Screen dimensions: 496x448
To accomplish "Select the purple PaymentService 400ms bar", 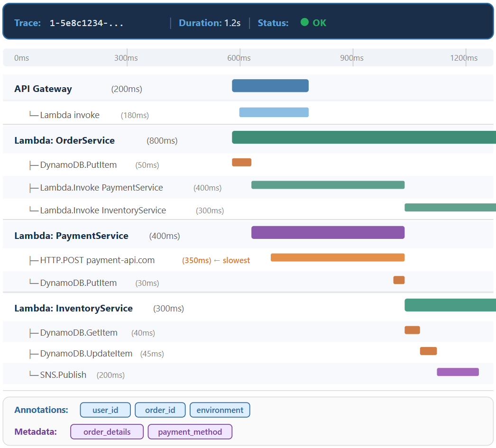I will 328,232.
